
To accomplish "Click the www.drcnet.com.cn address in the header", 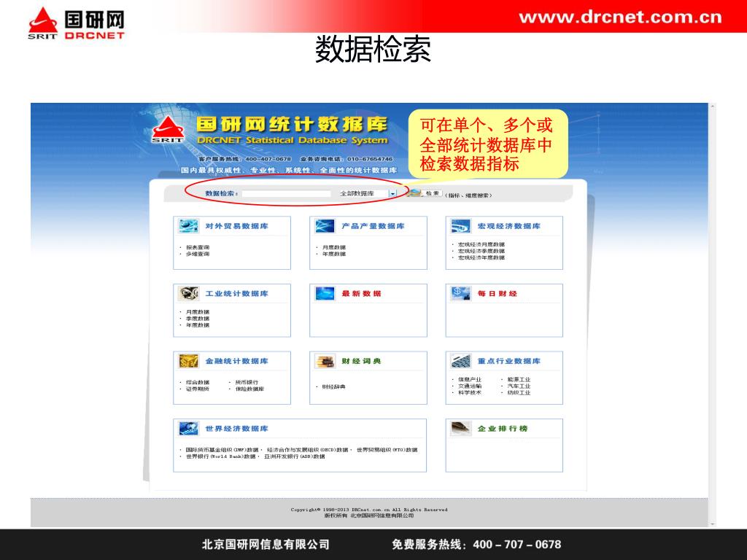I will pyautogui.click(x=620, y=17).
